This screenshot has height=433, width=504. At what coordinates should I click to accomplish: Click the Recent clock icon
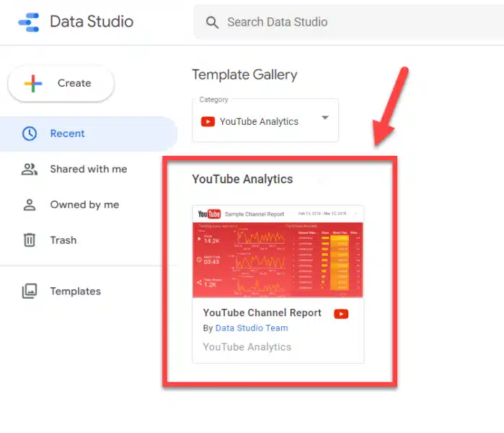pos(30,134)
